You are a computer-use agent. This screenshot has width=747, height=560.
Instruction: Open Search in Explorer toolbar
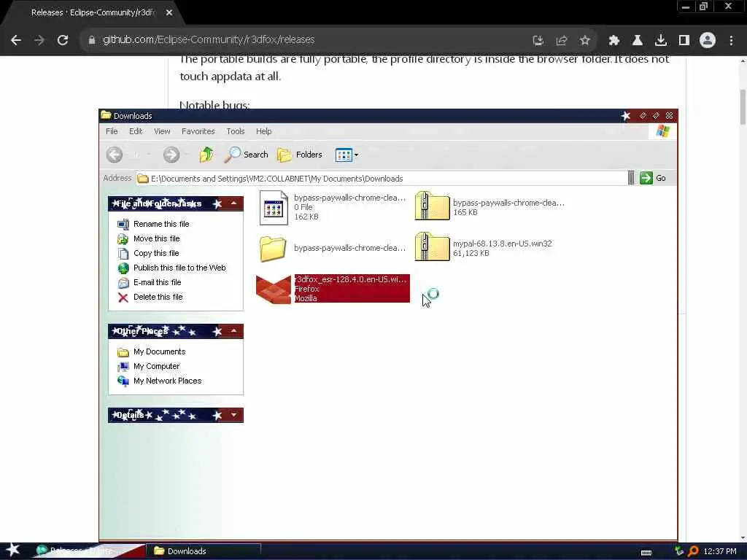(247, 155)
